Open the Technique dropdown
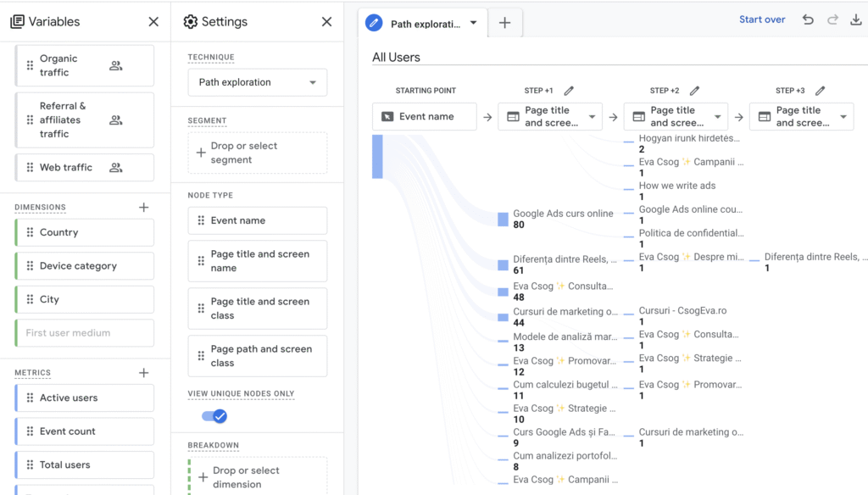The image size is (868, 495). (257, 82)
